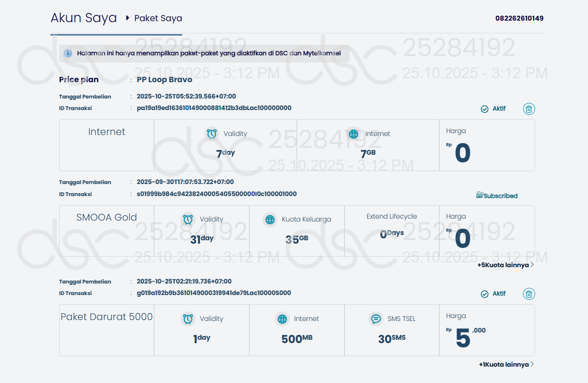The height and width of the screenshot is (383, 588).
Task: Click Internet globe icon in 7GB cell
Action: tap(353, 134)
